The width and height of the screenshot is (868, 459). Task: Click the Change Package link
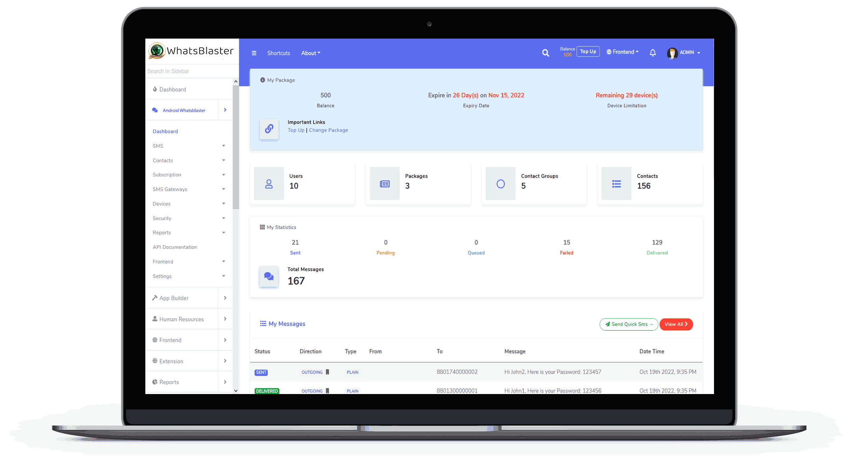click(x=328, y=130)
